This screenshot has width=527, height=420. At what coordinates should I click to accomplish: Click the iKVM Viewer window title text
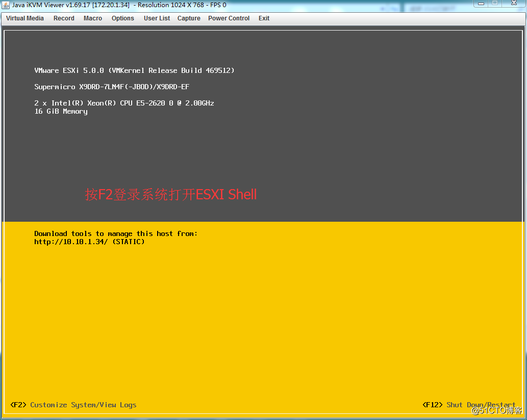[119, 5]
